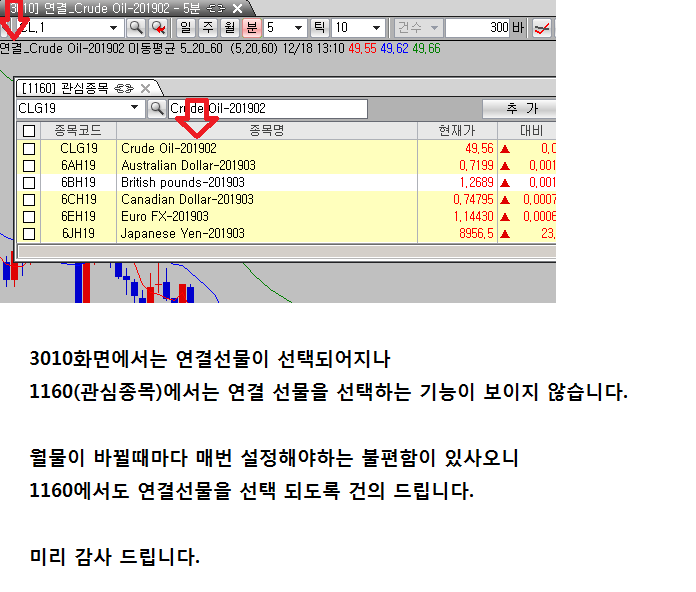Click the search icon in the 관심종목 window
This screenshot has width=696, height=592.
156,108
